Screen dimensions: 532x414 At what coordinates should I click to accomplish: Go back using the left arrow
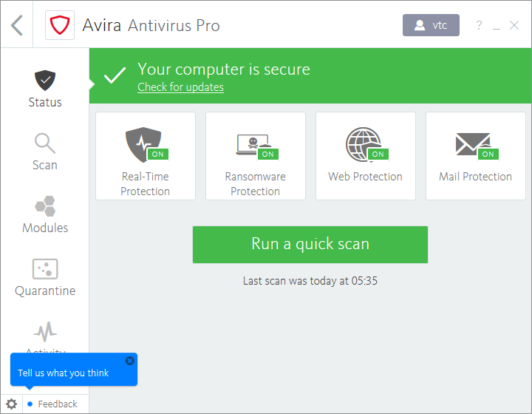pyautogui.click(x=17, y=25)
